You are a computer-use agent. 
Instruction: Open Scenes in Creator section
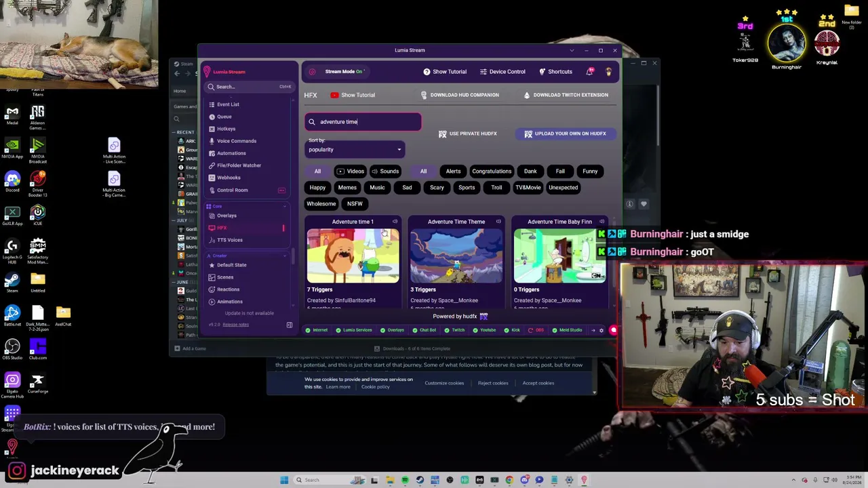pyautogui.click(x=224, y=277)
